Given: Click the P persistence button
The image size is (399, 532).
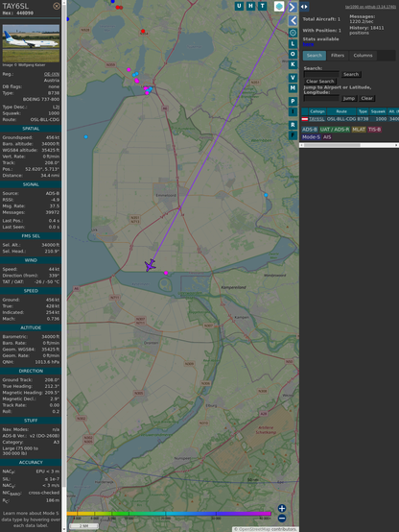Looking at the screenshot, I should click(293, 101).
